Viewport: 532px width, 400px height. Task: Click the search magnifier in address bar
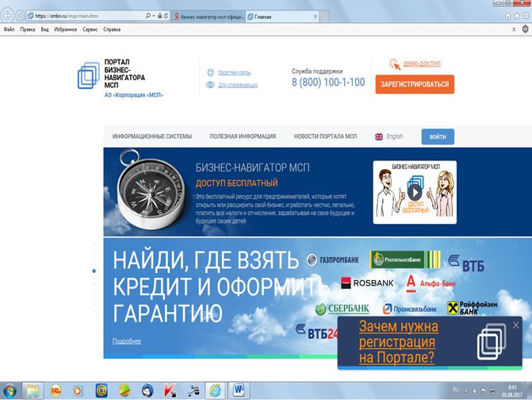click(x=148, y=16)
